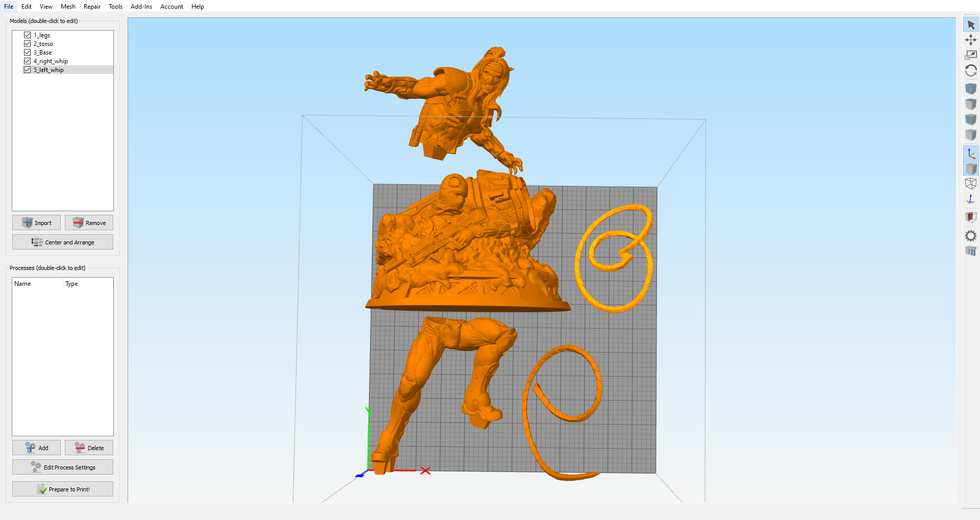
Task: Open the Add-Ins menu
Action: click(141, 7)
